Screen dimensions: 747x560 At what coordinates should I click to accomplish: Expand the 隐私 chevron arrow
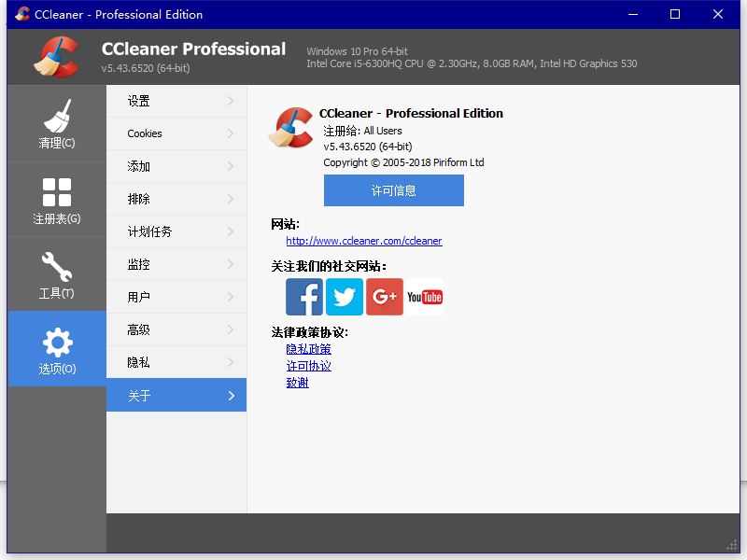tap(231, 362)
